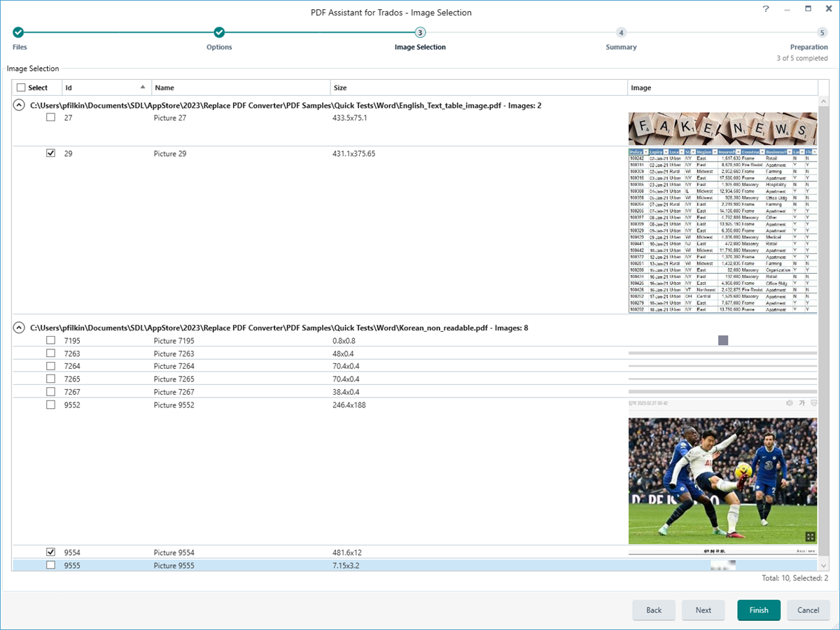
Task: Click size value 7.15x3.2
Action: 346,565
